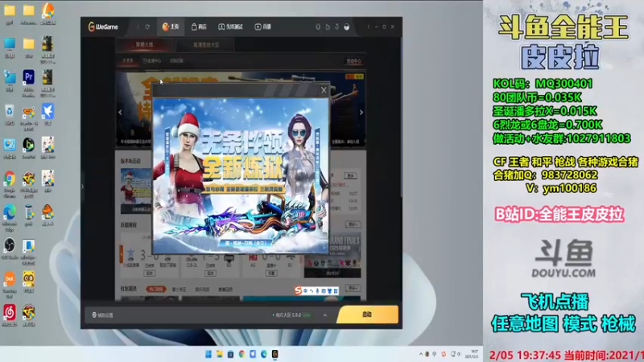Click the orange match-list previous arrow

[x=122, y=254]
